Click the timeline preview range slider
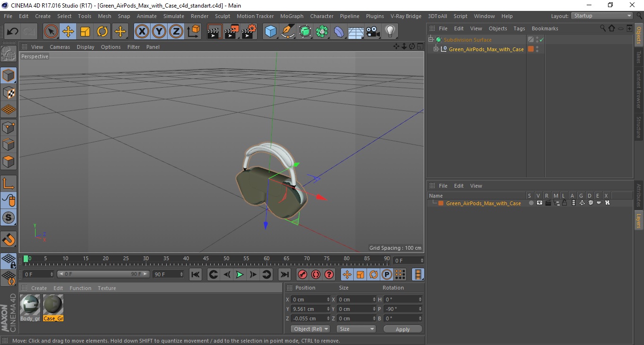 103,274
